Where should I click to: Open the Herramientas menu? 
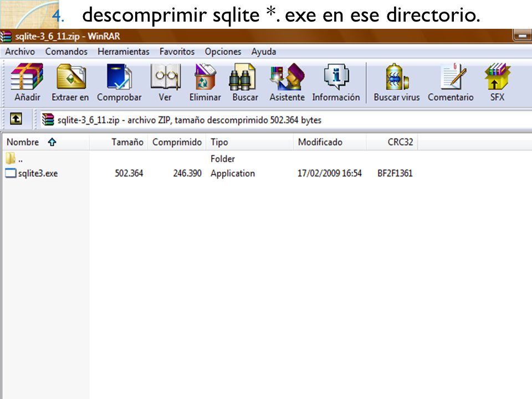[x=124, y=52]
